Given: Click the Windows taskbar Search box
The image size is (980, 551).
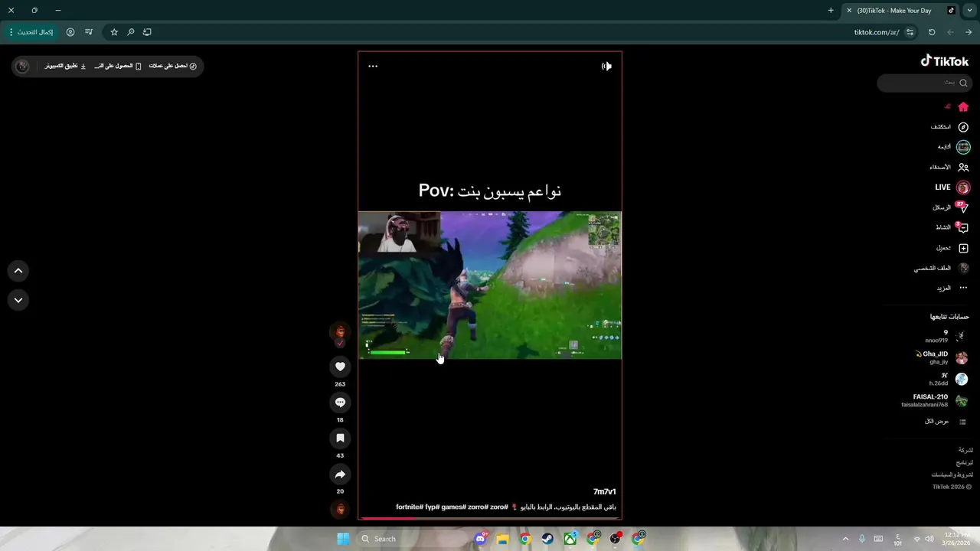Looking at the screenshot, I should point(413,539).
